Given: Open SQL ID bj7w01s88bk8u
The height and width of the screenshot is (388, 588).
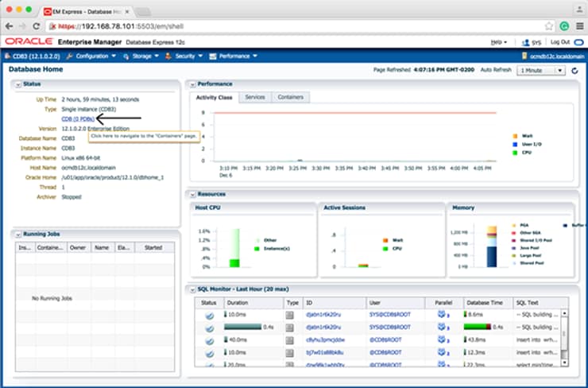Looking at the screenshot, I should click(325, 352).
